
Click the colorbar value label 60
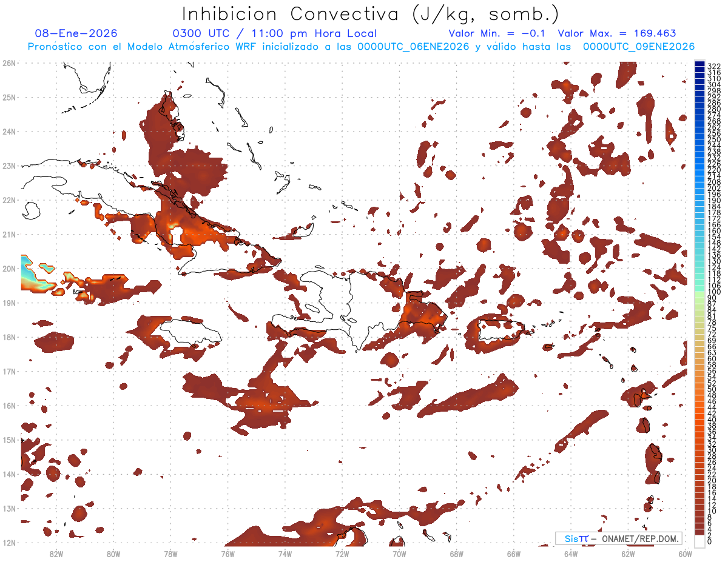712,358
